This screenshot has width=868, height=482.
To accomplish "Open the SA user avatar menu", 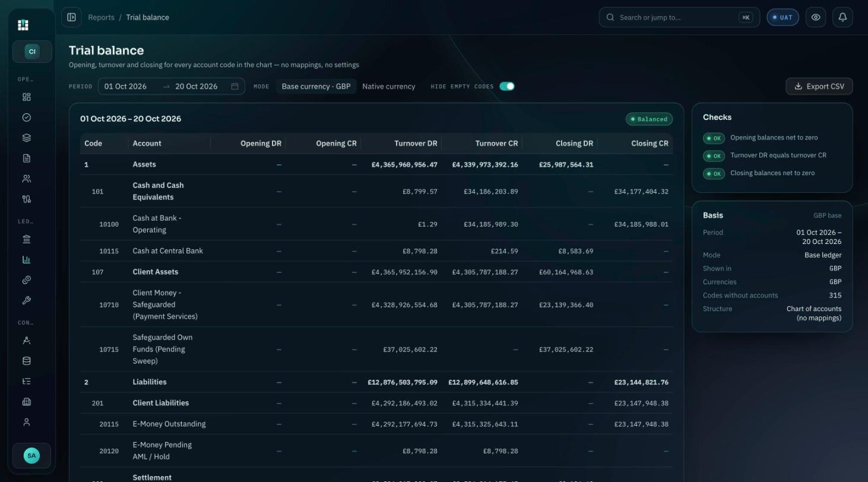I will tap(31, 456).
